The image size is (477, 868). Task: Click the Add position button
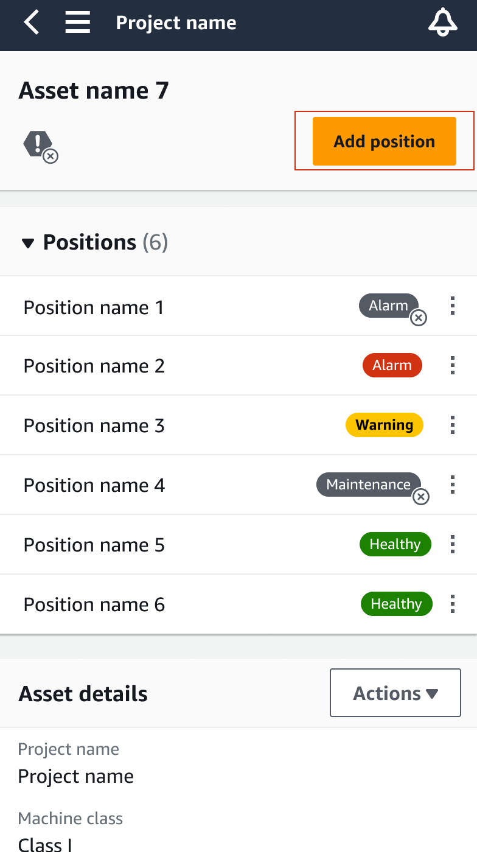(x=384, y=141)
